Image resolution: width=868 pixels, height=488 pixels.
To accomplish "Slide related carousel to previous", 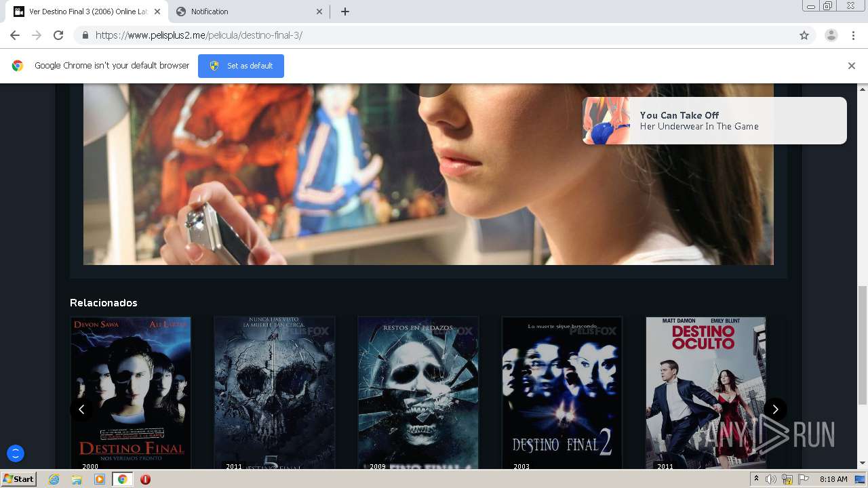I will tap(81, 409).
